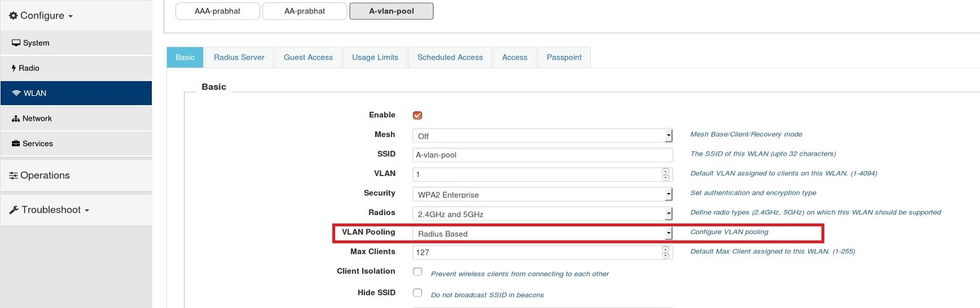The width and height of the screenshot is (980, 308).
Task: Click the 'Basic' section heading
Action: (x=214, y=87)
